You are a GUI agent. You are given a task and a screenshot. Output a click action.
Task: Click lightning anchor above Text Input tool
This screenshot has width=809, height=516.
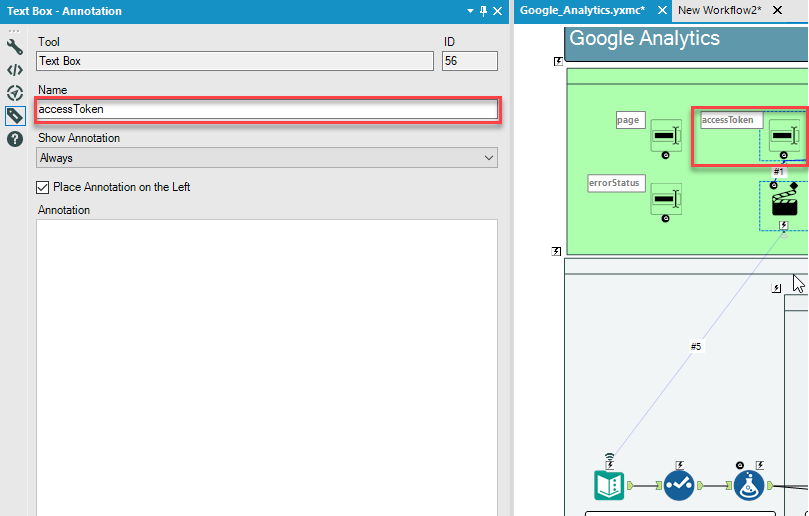click(x=610, y=464)
